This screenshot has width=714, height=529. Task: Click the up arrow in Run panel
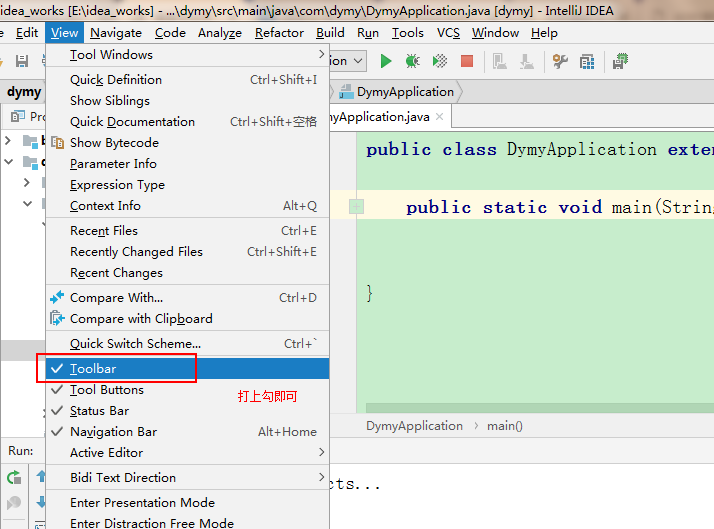coord(41,476)
